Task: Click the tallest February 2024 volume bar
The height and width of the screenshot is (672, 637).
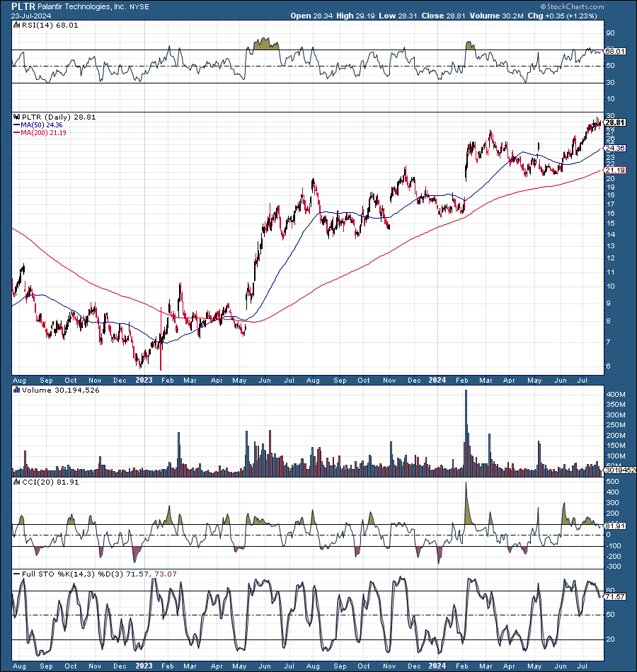Action: (x=466, y=433)
